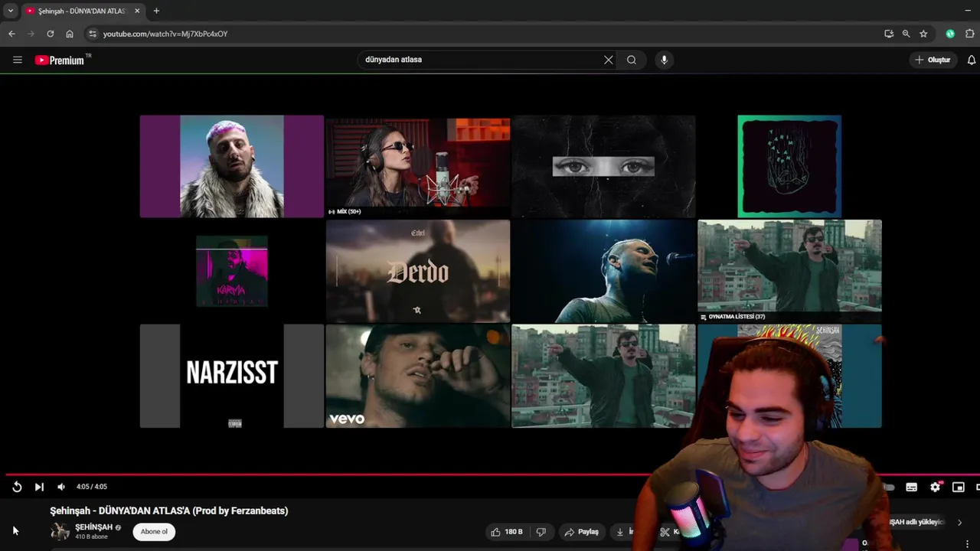The image size is (980, 551).
Task: Mute the video with speaker icon
Action: tap(61, 487)
